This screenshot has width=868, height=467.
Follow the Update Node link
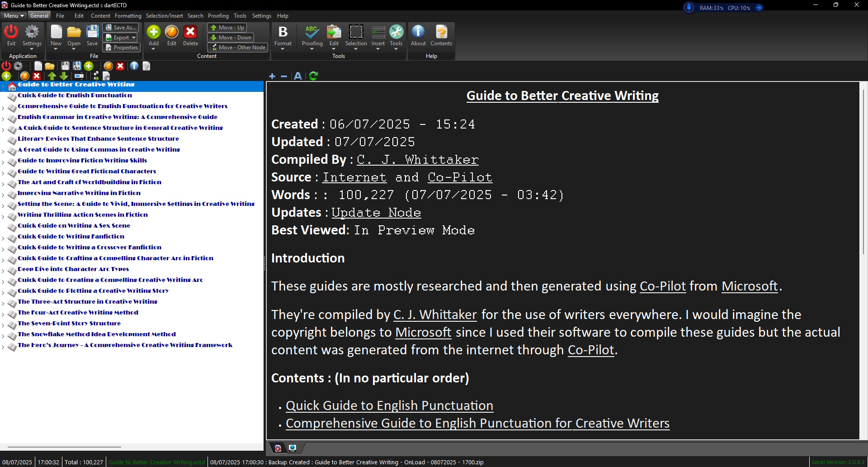tap(376, 213)
